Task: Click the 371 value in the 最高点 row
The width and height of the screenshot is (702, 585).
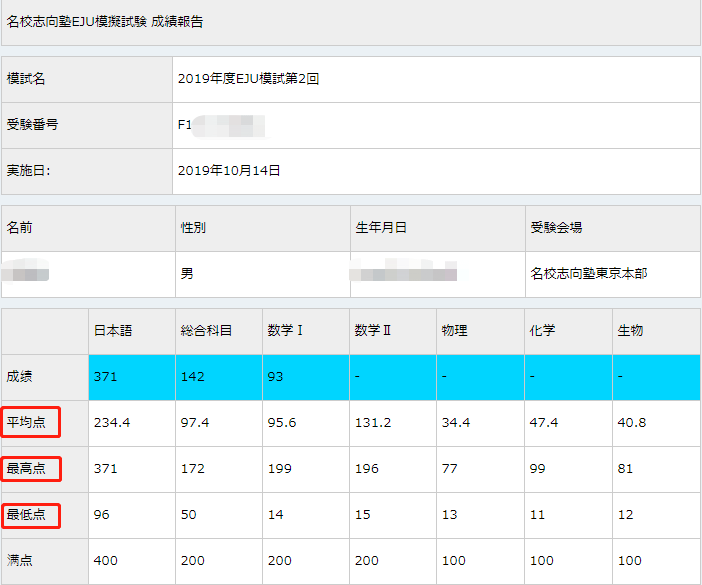Action: click(106, 469)
